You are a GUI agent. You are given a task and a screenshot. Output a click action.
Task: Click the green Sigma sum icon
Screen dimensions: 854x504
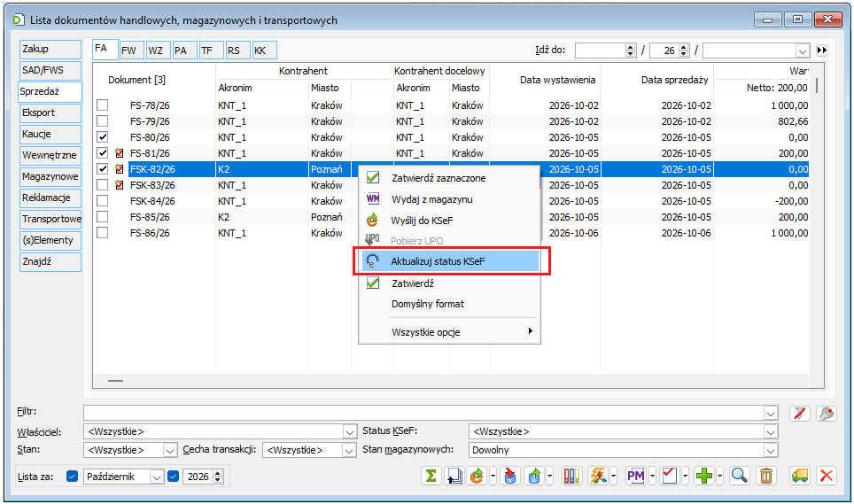[431, 477]
